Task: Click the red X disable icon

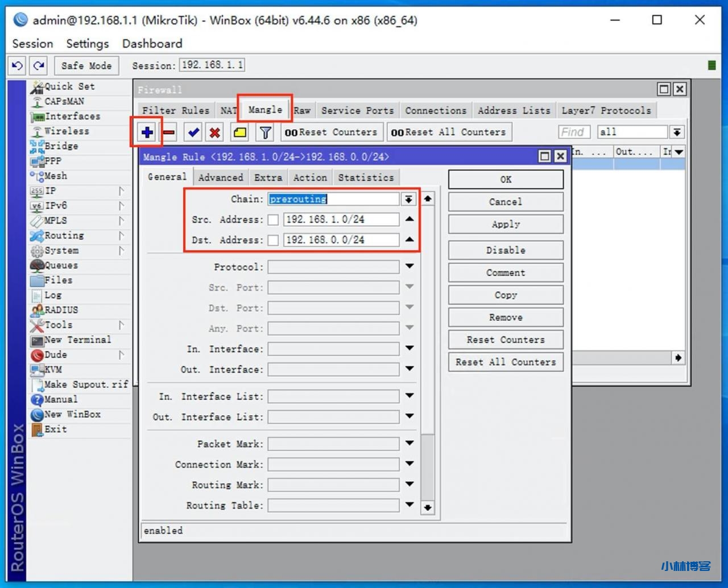Action: point(215,132)
